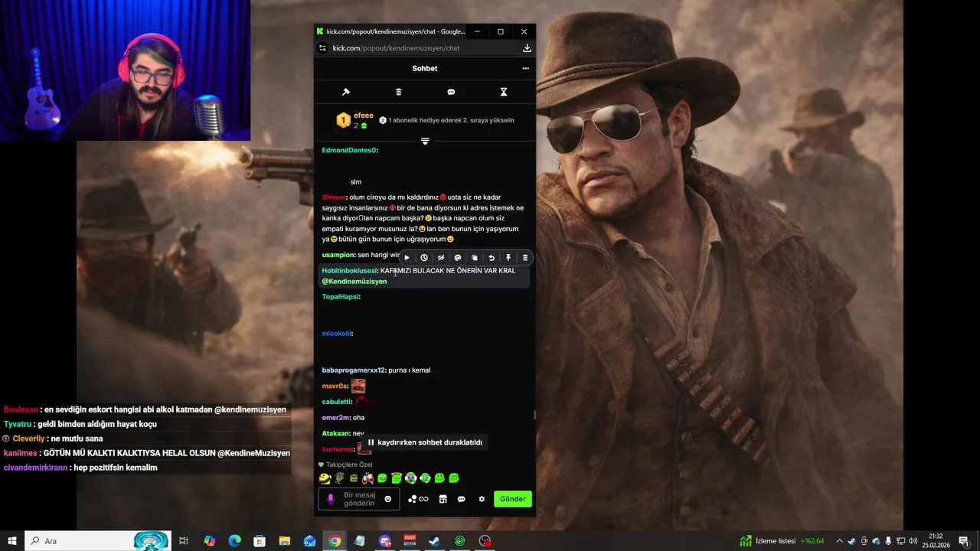The image size is (980, 551).
Task: Open the emoji picker smiley icon
Action: click(x=387, y=499)
